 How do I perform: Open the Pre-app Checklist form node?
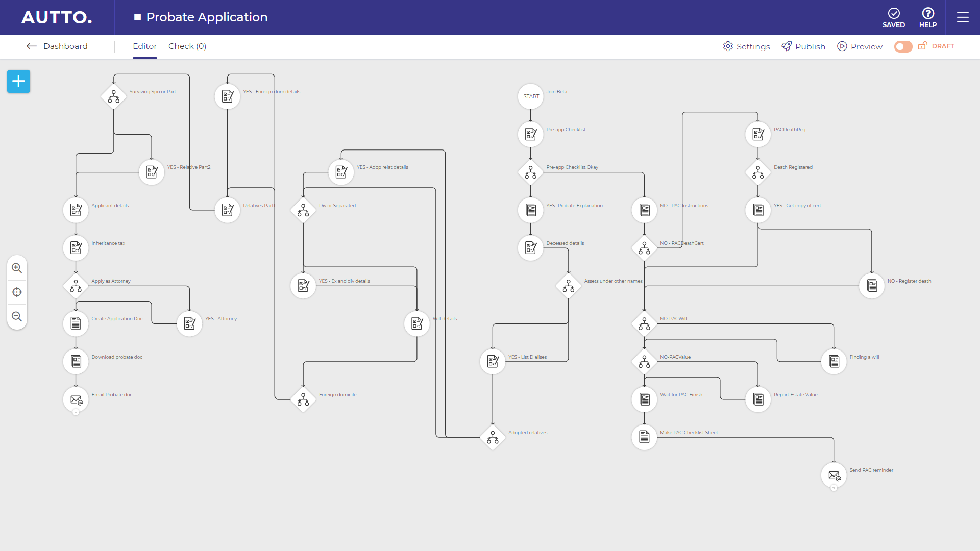point(531,134)
